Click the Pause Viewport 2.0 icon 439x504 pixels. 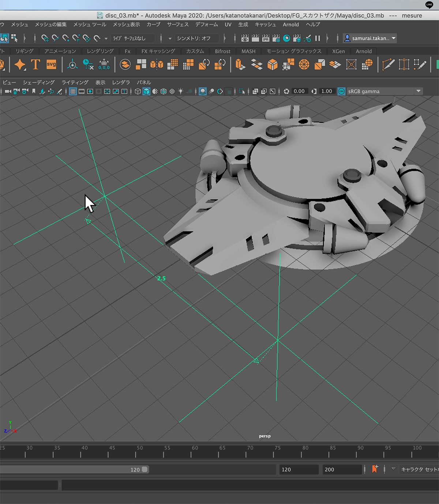pos(318,38)
